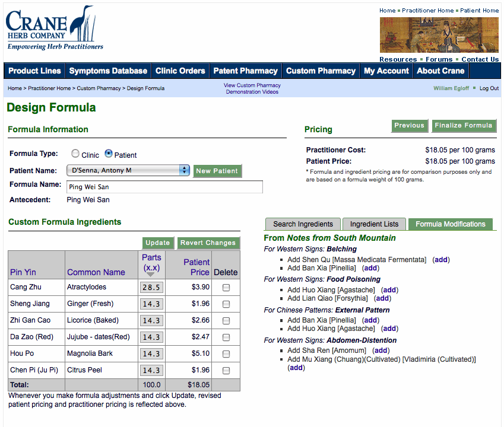Open the Custom Pharmacy navigation menu
Screen dimensions: 504x427
point(321,71)
